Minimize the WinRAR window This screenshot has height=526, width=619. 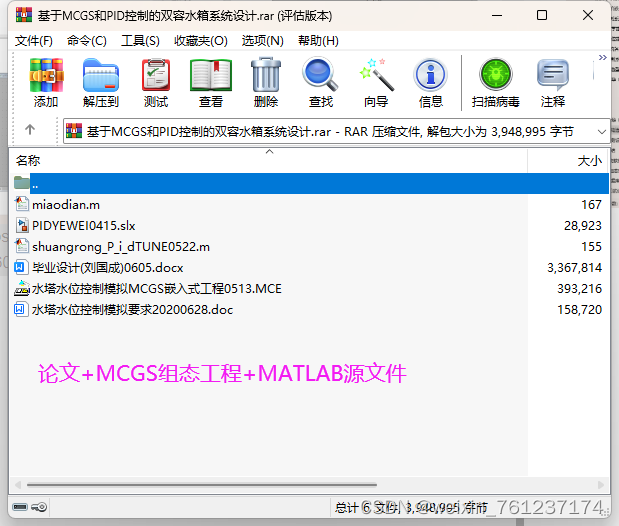[497, 15]
